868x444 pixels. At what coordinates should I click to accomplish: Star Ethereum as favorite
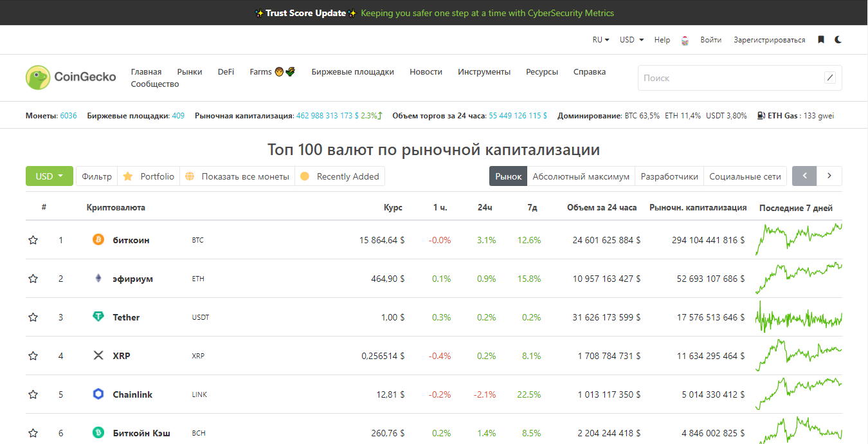33,279
